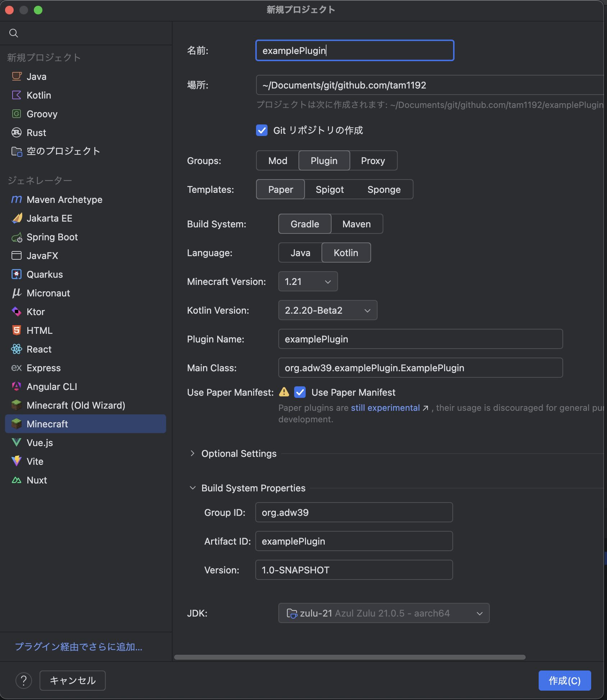Choose the Express ex icon
This screenshot has width=607, height=700.
17,368
